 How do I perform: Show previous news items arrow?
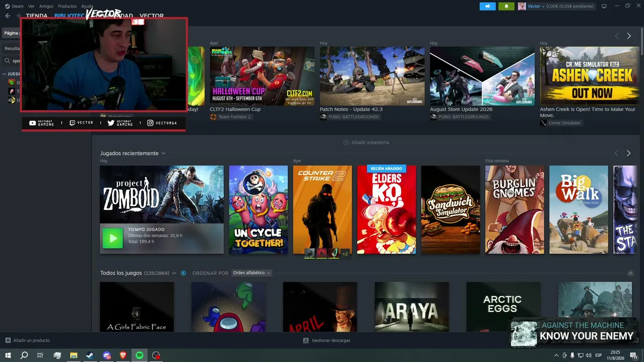point(617,36)
